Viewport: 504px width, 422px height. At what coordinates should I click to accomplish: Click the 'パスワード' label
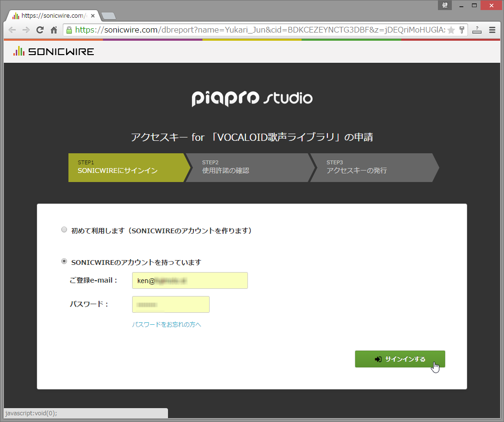pos(89,304)
